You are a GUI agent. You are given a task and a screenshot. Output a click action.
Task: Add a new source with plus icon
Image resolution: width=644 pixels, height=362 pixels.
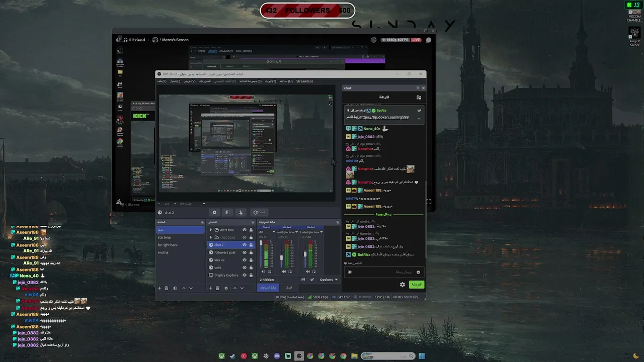point(210,288)
